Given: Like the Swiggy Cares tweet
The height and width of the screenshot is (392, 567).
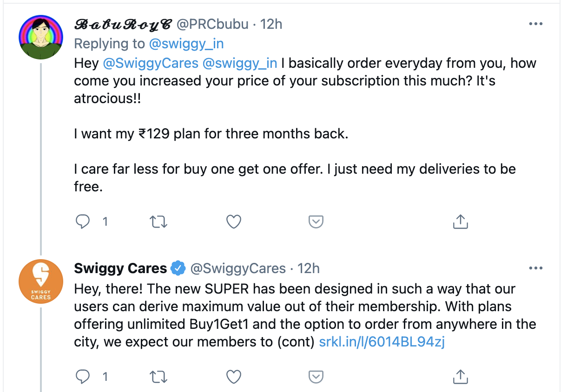Looking at the screenshot, I should click(233, 376).
